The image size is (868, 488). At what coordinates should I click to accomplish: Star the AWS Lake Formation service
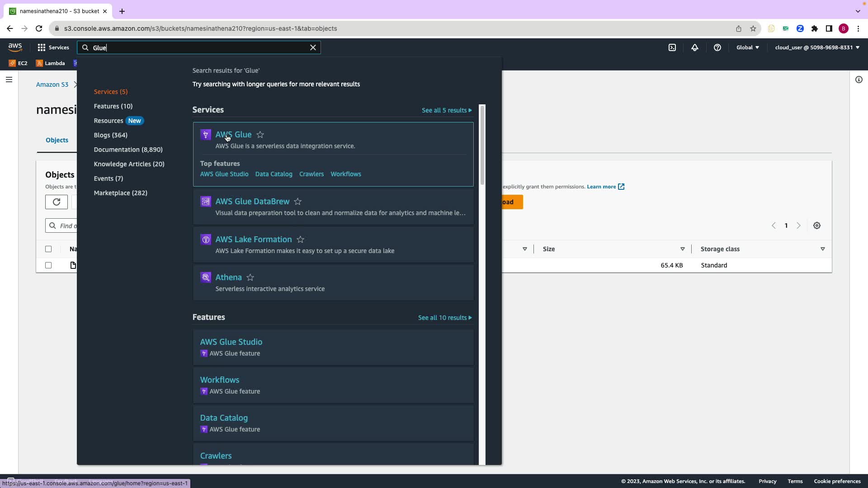pos(301,239)
